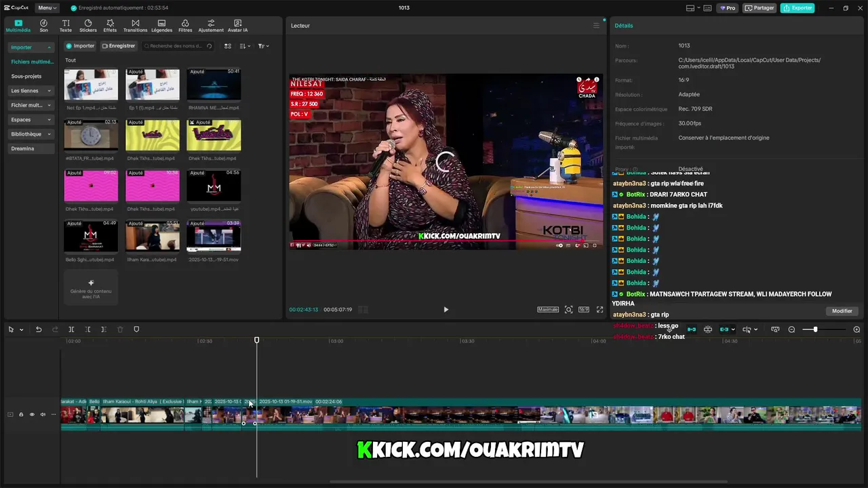The width and height of the screenshot is (868, 488).
Task: Hide the main track with eye icon
Action: 31,414
